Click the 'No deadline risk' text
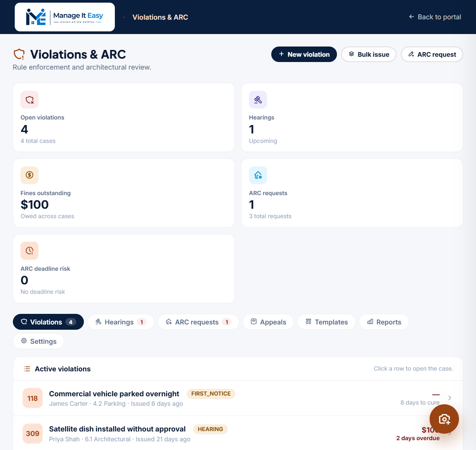Viewport: 476px width, 450px height. pyautogui.click(x=43, y=292)
